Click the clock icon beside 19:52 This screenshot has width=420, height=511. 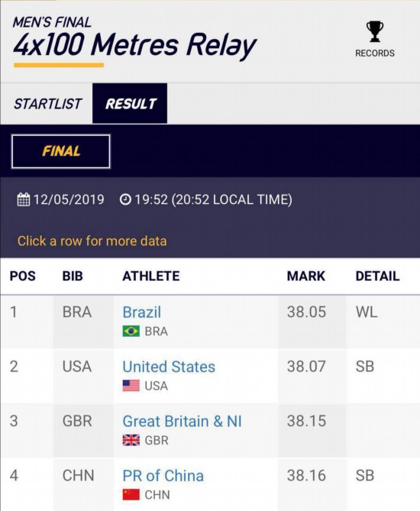coord(125,199)
